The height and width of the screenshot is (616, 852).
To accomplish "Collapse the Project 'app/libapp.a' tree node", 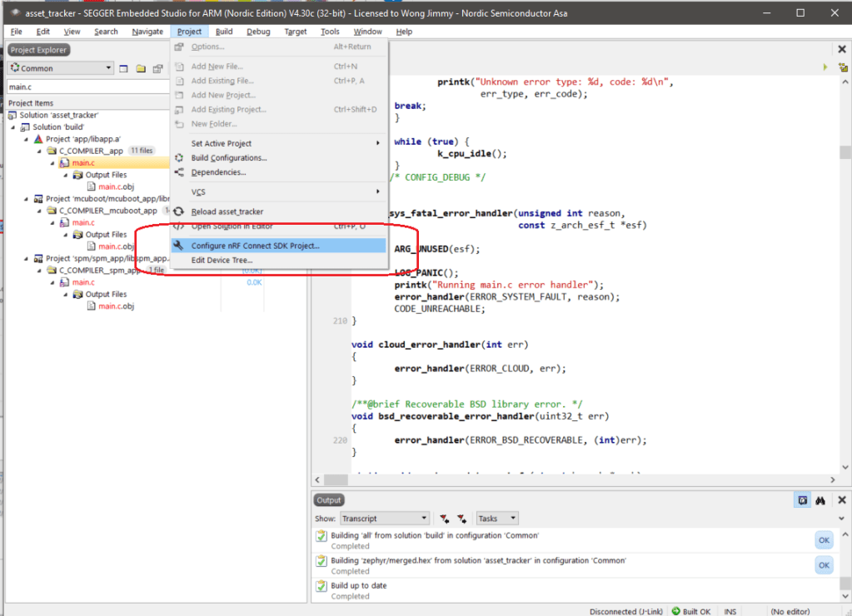I will (27, 139).
